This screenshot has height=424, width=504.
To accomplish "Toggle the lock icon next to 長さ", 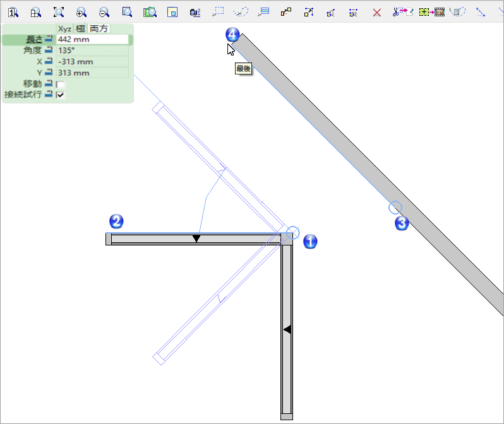I will (49, 39).
